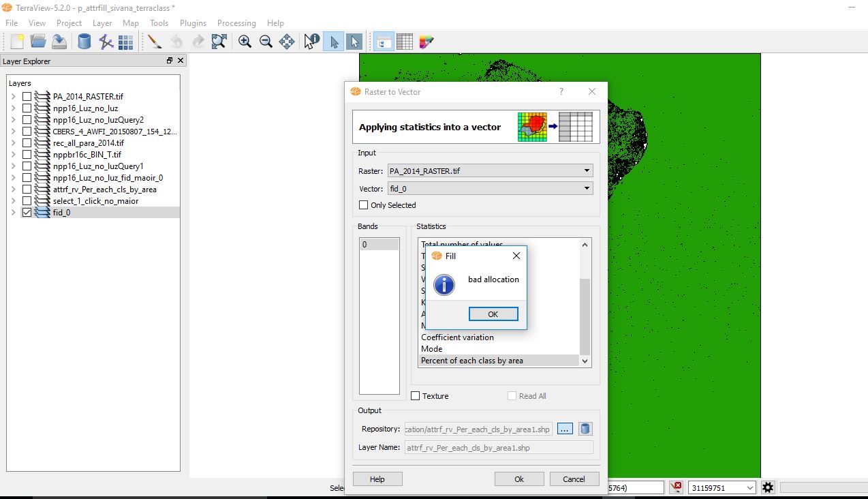The height and width of the screenshot is (499, 868).
Task: Enable the Only Selected checkbox
Action: (363, 205)
